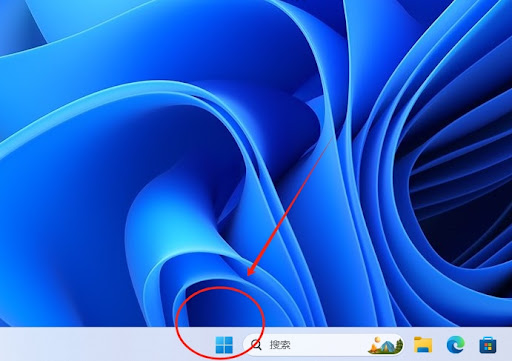Open the Microsoft Store app
The height and width of the screenshot is (361, 512).
click(488, 345)
